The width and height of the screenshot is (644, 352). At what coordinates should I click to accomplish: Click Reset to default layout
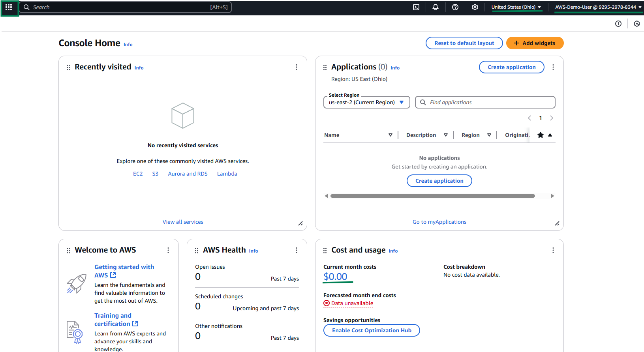tap(464, 43)
